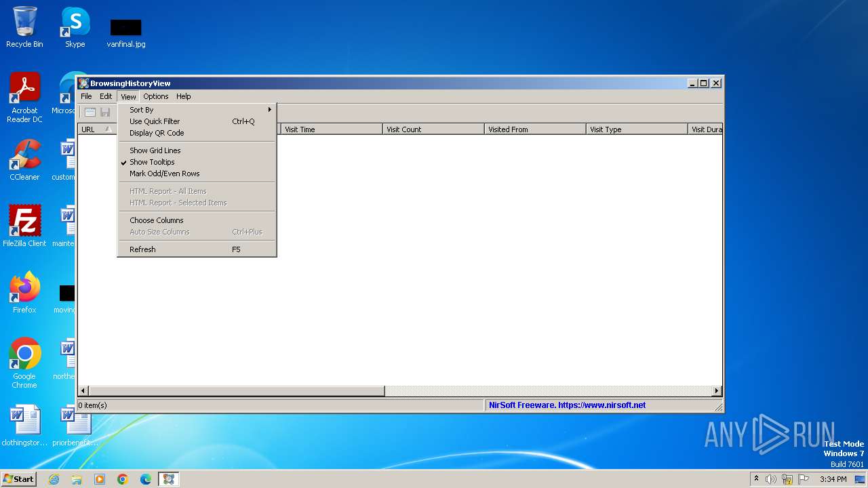Click the BrowsingHistoryView title bar icon
The width and height of the screenshot is (868, 488).
point(83,83)
